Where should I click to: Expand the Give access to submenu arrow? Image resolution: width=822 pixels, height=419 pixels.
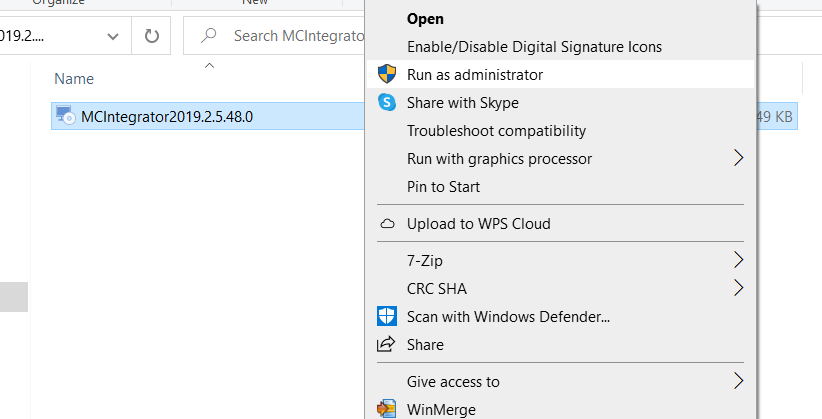tap(738, 381)
